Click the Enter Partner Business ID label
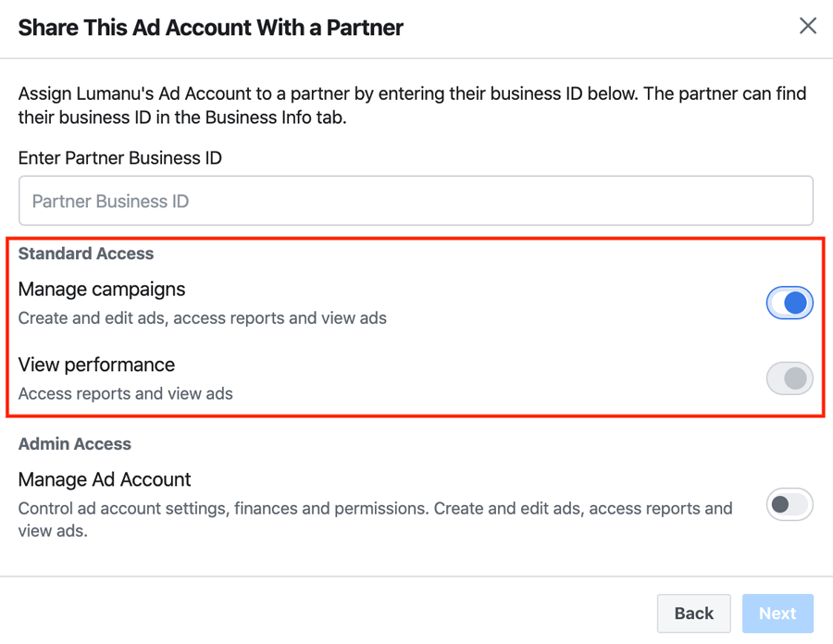The width and height of the screenshot is (833, 644). [x=120, y=157]
